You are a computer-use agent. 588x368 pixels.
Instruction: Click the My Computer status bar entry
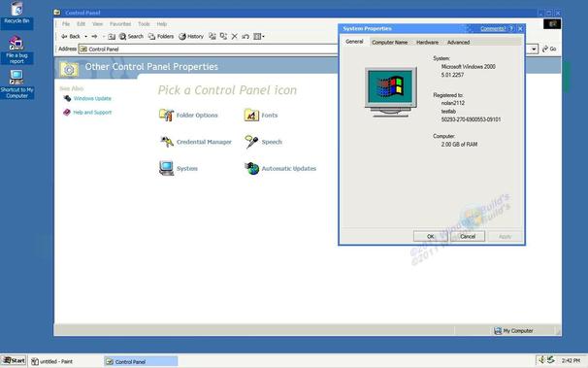[x=513, y=330]
